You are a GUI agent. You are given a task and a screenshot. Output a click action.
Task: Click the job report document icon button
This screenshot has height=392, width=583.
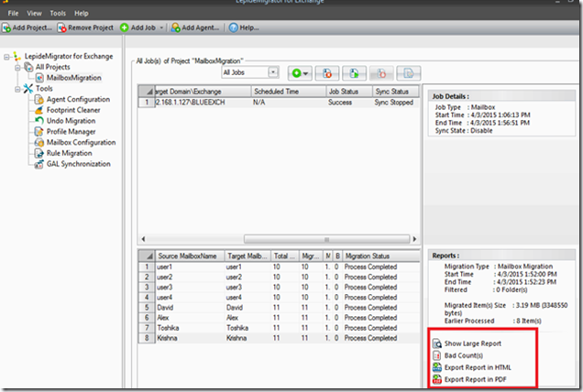(408, 73)
